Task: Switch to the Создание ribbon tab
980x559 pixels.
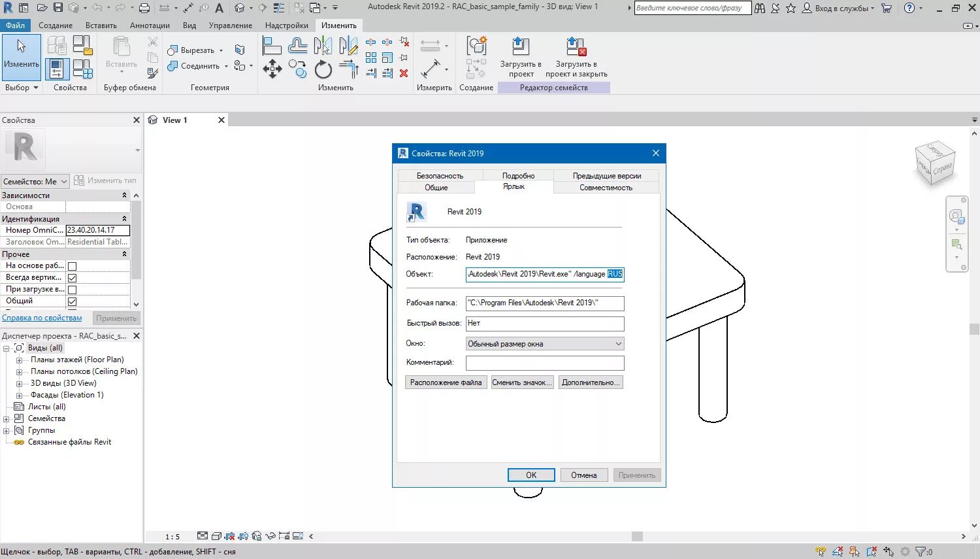Action: [x=56, y=25]
